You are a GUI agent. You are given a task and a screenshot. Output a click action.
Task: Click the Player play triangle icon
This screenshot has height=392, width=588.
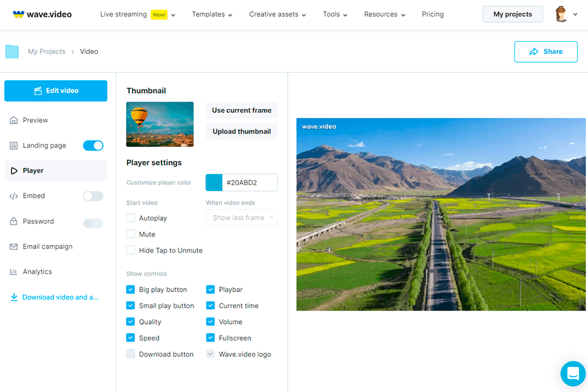(14, 171)
